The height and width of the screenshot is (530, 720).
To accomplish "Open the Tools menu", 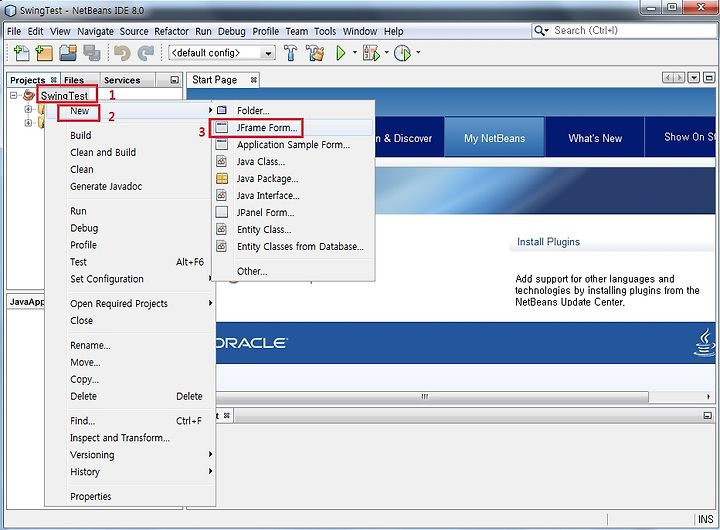I will (x=325, y=31).
